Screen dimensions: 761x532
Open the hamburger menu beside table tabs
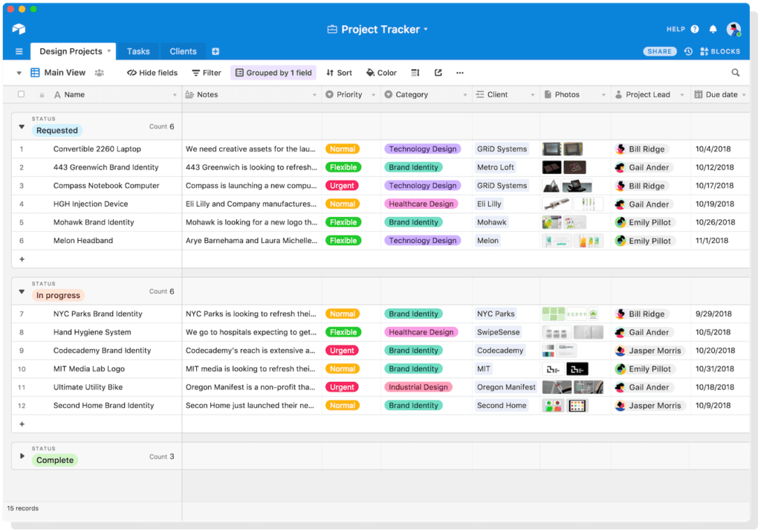pos(19,51)
